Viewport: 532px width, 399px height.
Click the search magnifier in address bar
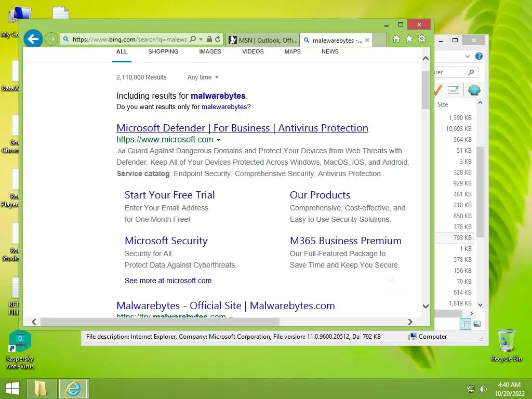click(193, 39)
